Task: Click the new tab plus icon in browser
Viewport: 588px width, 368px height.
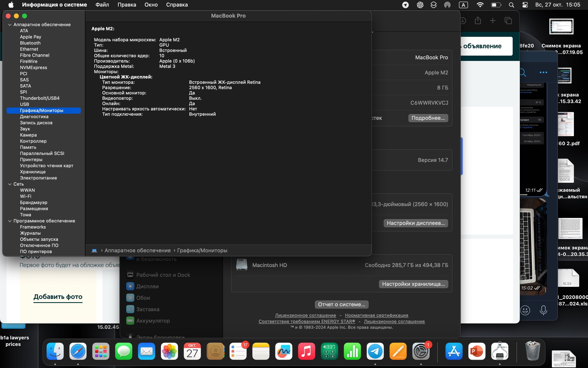Action: tap(492, 20)
